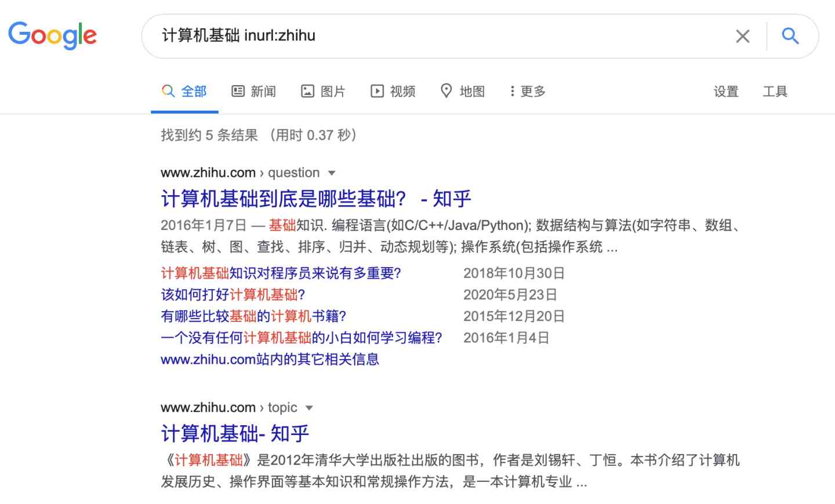Screen dimensions: 835x504
Task: Expand dropdown arrow next to zhihu question URL
Action: pyautogui.click(x=332, y=173)
